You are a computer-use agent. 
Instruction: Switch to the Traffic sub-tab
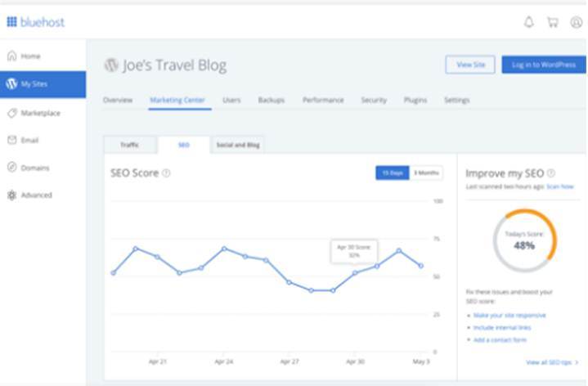[x=130, y=145]
